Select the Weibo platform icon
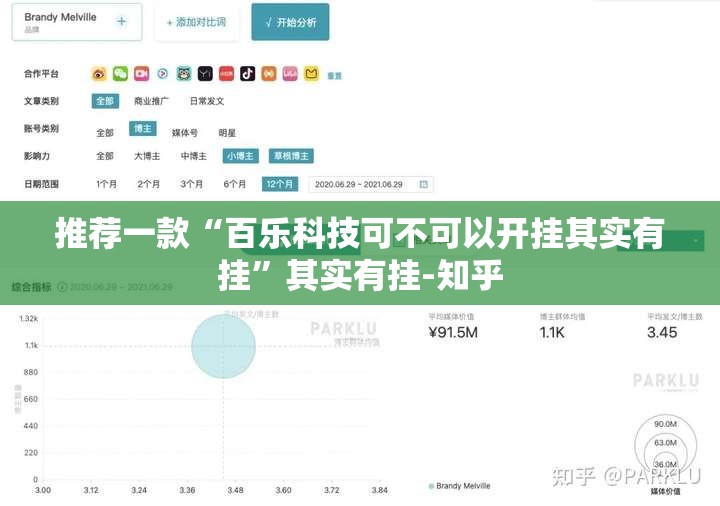 click(98, 74)
